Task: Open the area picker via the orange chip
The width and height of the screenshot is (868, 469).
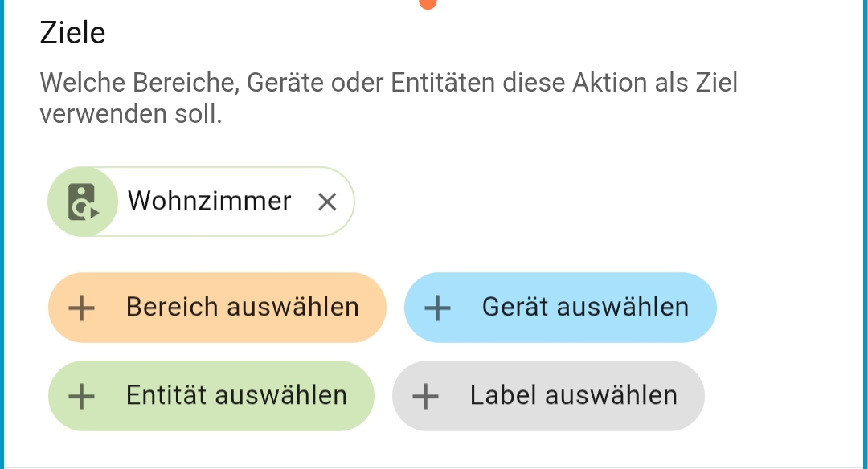Action: click(241, 308)
